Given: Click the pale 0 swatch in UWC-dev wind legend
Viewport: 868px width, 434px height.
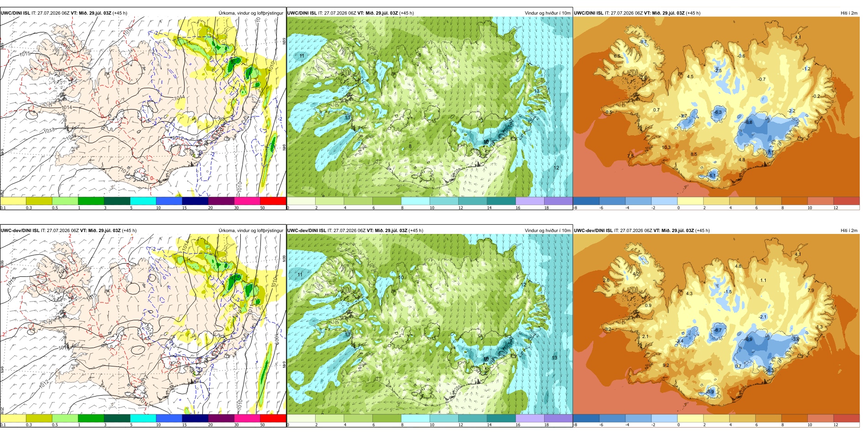Looking at the screenshot, I should point(301,418).
